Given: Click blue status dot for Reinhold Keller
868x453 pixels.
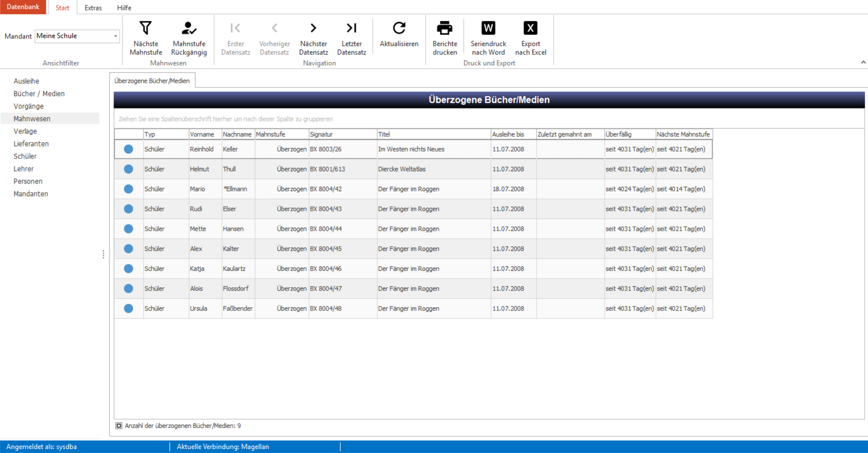Looking at the screenshot, I should [x=128, y=149].
